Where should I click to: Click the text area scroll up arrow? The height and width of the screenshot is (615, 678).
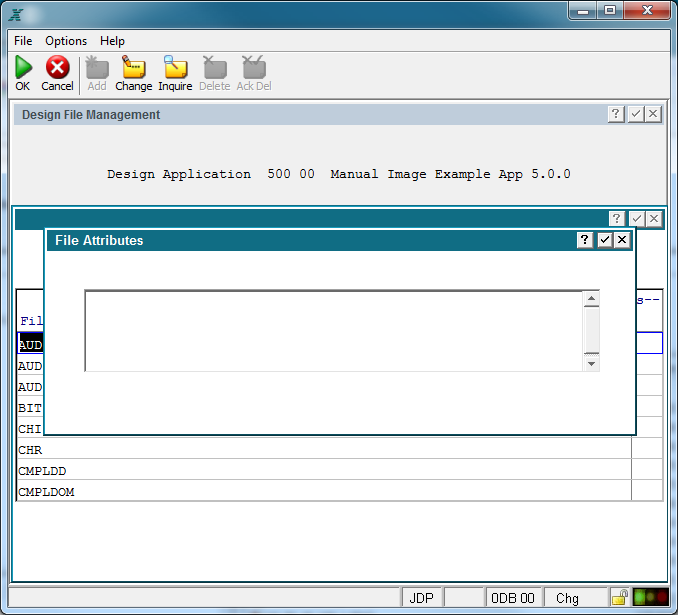[592, 299]
